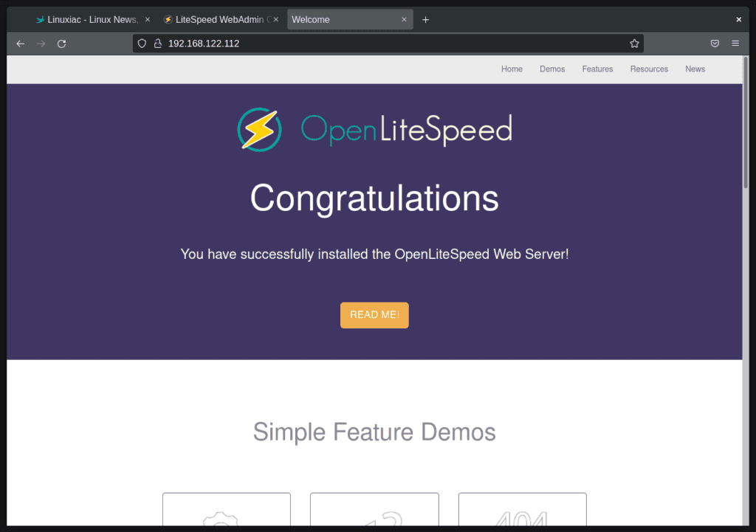Open the Pocket save icon
756x532 pixels.
(715, 44)
